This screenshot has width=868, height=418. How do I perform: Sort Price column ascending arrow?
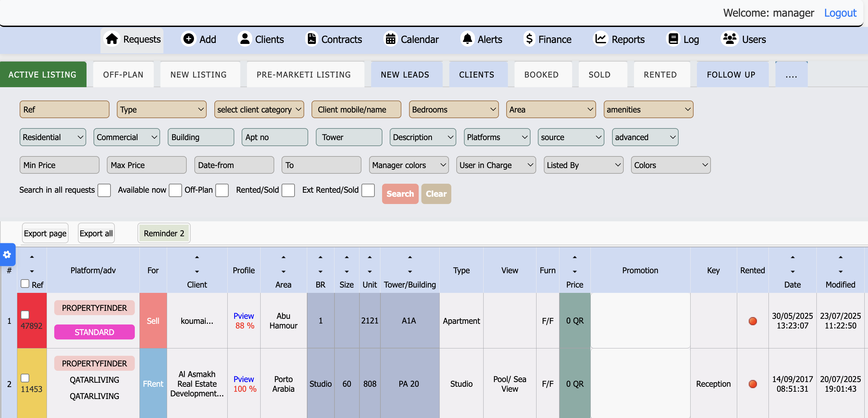point(575,257)
